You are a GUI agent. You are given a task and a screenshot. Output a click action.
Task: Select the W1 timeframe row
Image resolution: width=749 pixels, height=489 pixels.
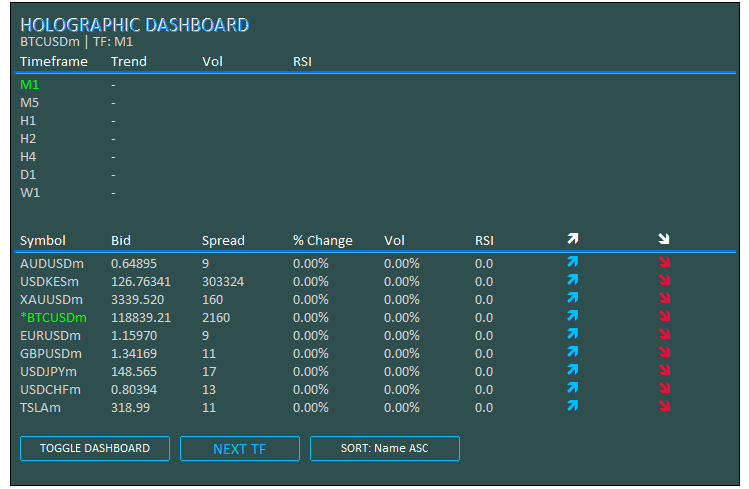pos(30,193)
